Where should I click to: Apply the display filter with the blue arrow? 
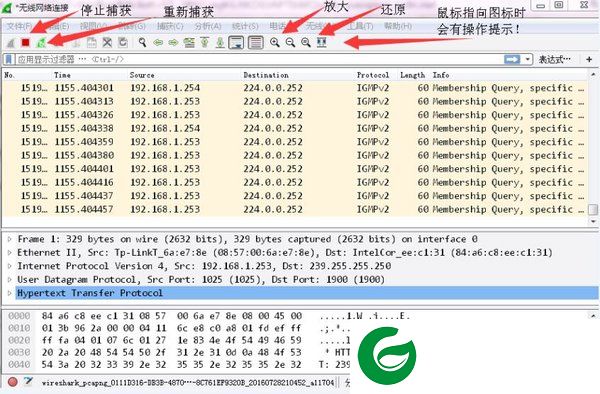click(x=512, y=59)
